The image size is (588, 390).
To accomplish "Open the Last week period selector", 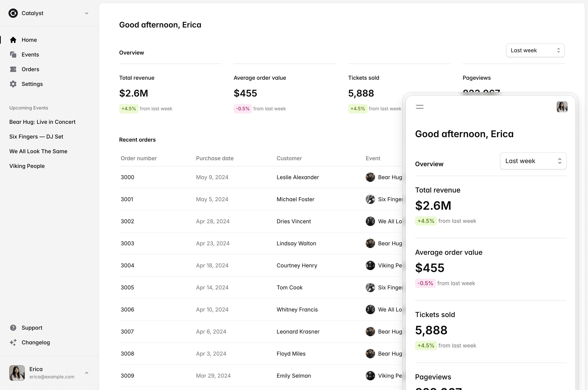I will tap(535, 50).
